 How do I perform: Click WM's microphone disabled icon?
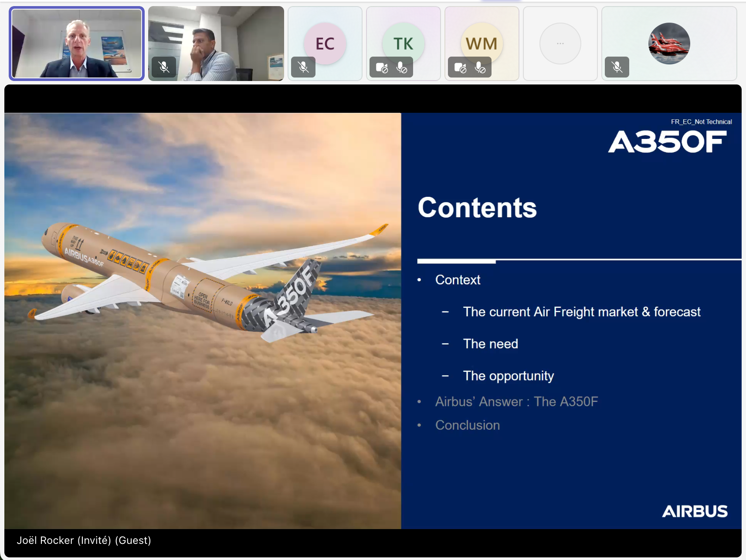pos(480,67)
